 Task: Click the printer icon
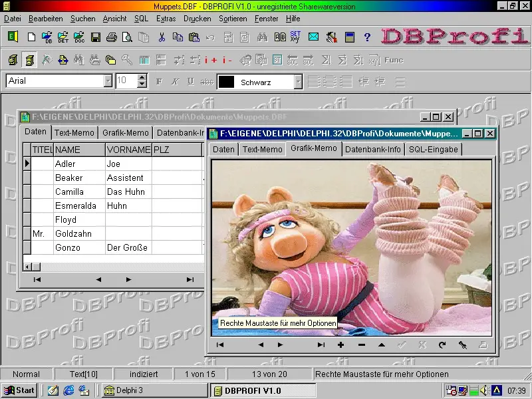(112, 37)
